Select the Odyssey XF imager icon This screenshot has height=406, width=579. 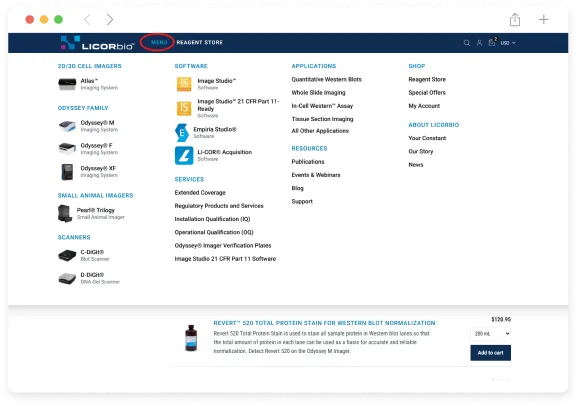[67, 172]
